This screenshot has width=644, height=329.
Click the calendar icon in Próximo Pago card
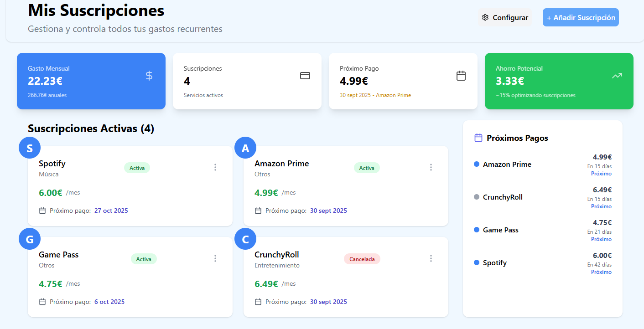[x=461, y=76]
